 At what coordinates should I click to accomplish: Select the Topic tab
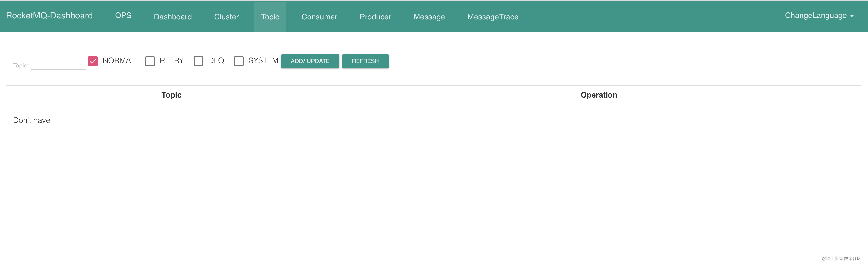270,17
